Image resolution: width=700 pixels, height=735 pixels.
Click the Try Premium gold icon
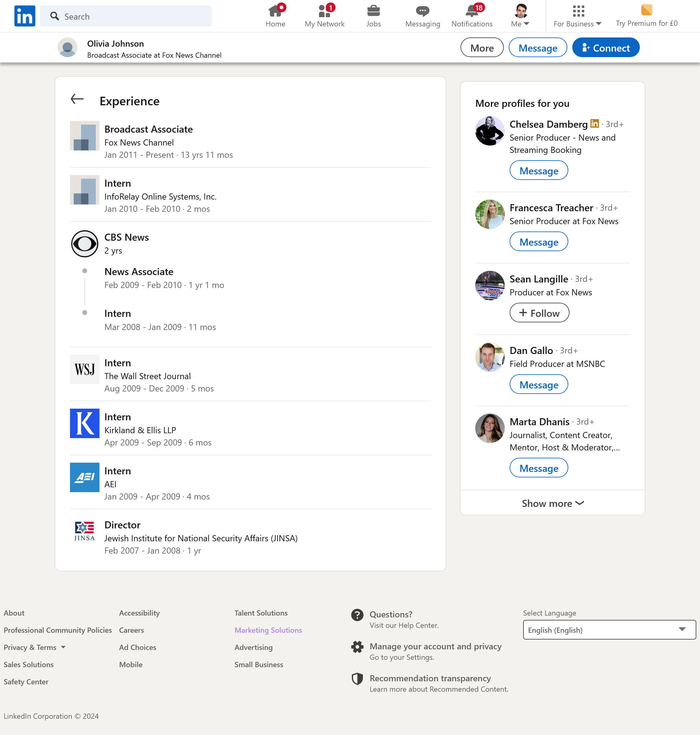click(x=647, y=10)
